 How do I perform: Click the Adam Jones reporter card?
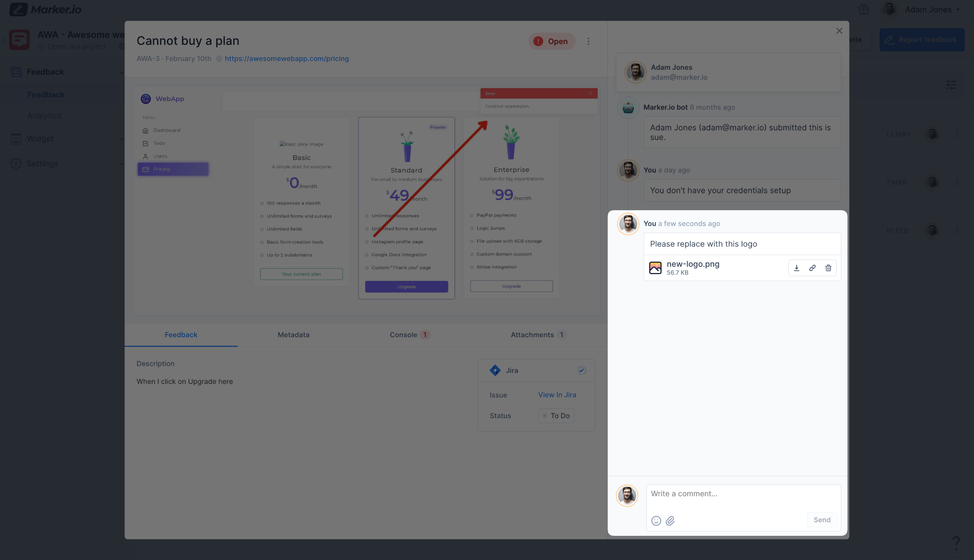pos(728,72)
